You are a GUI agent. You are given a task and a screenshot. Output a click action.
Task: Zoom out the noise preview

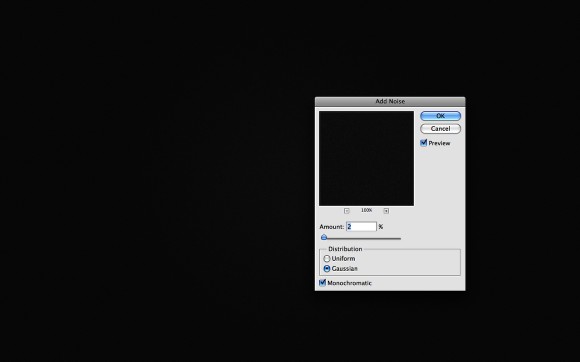coord(347,211)
